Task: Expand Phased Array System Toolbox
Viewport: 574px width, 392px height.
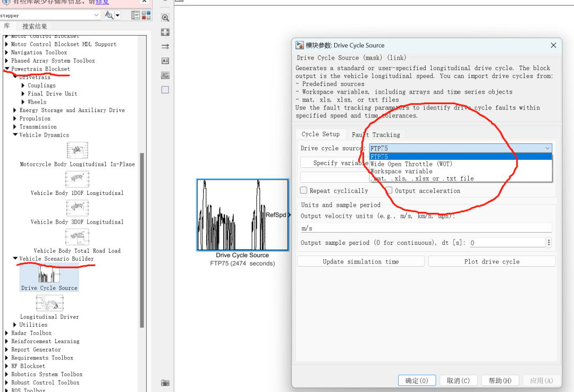Action: [x=6, y=61]
